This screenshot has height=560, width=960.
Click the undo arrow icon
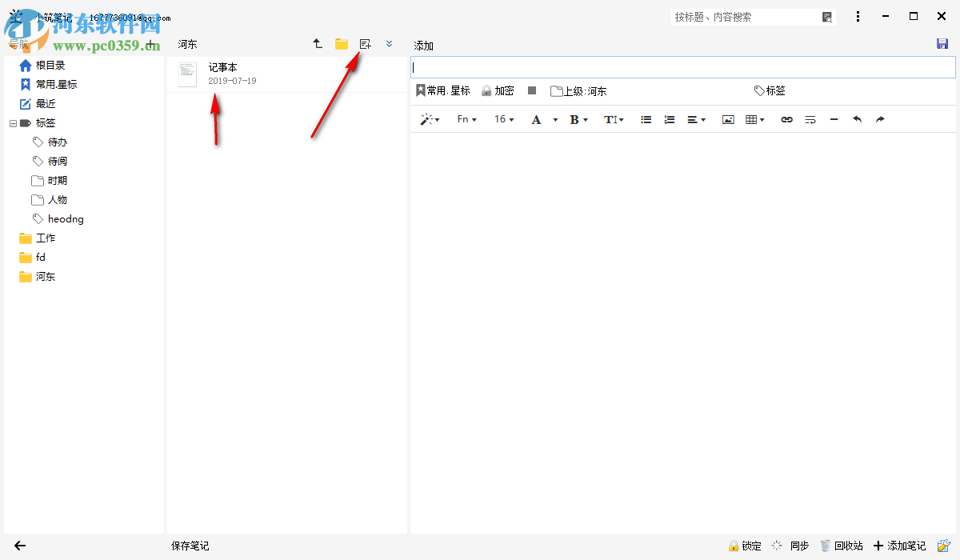856,118
